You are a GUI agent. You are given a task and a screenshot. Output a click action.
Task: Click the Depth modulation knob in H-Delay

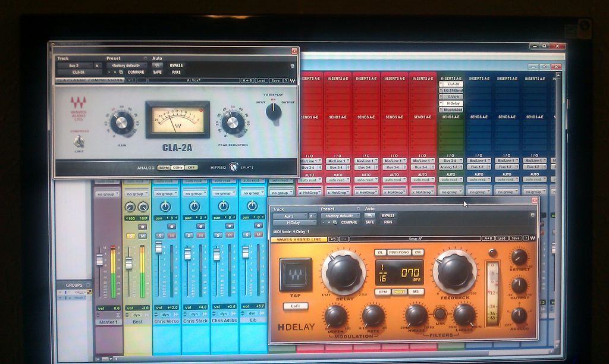coord(335,316)
